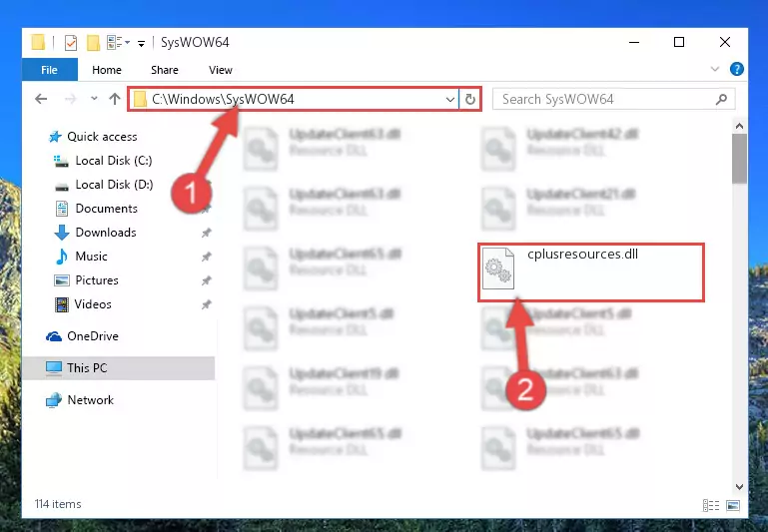Click the C:\Windows\SysWOW64 address bar
Image resolution: width=768 pixels, height=532 pixels.
pyautogui.click(x=294, y=99)
